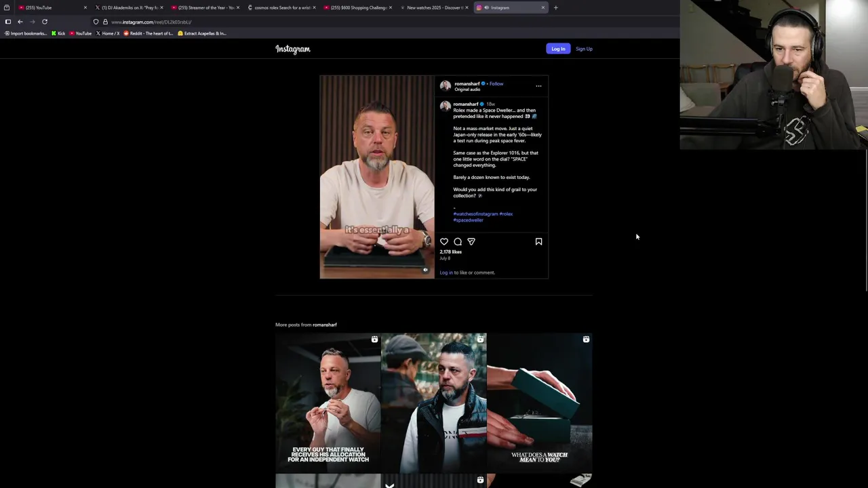Open the romansharf username in post header

tap(467, 84)
